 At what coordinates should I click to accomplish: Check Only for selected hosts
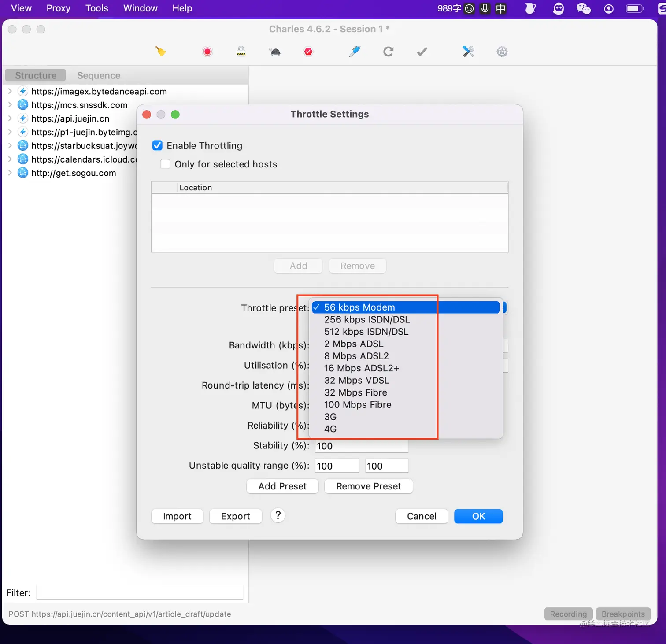[165, 164]
